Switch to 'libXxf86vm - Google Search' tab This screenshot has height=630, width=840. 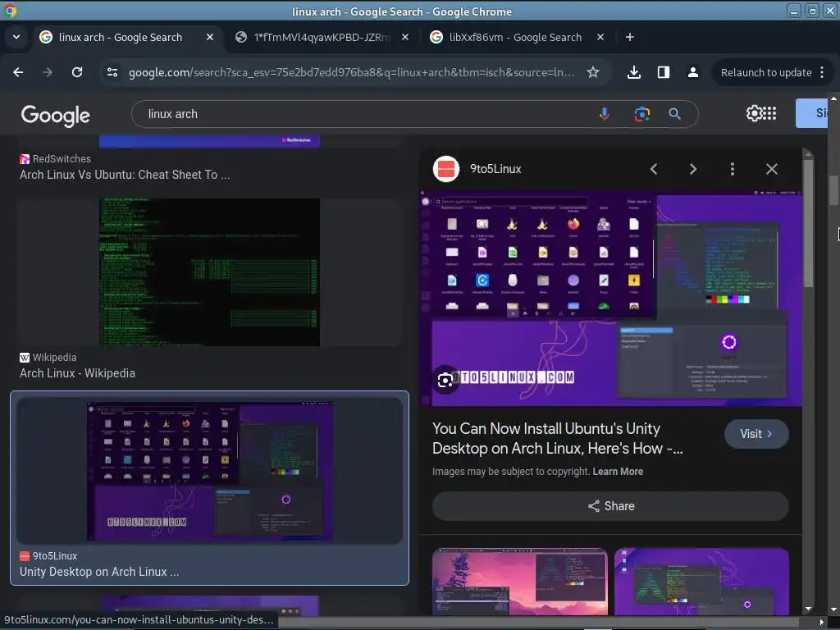coord(515,37)
